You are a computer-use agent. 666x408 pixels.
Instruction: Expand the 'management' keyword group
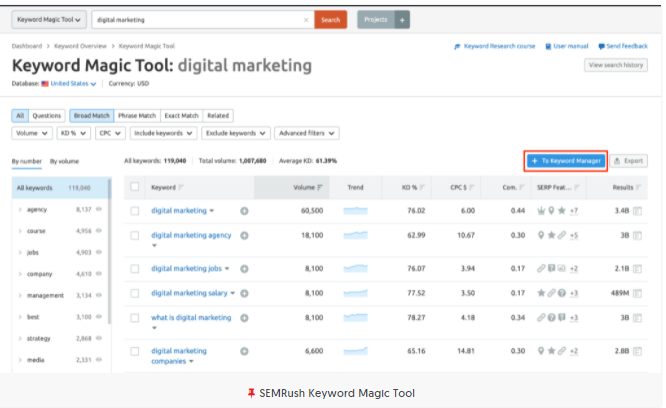pos(20,295)
